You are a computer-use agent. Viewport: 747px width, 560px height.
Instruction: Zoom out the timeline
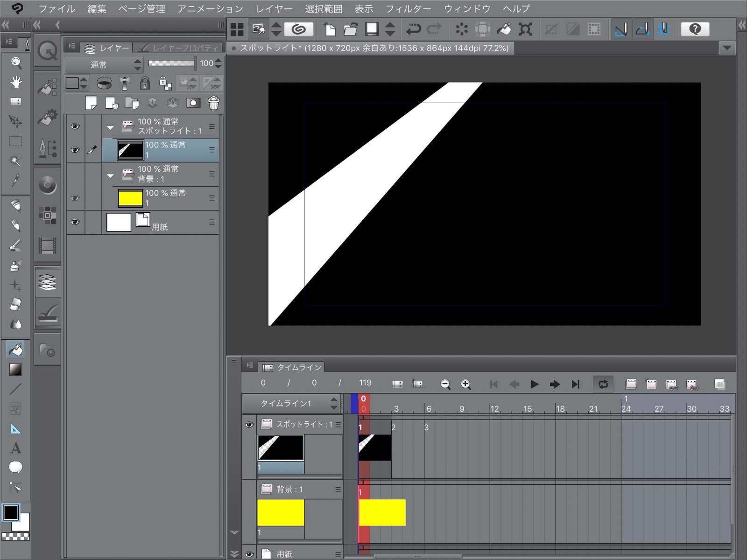[x=445, y=384]
